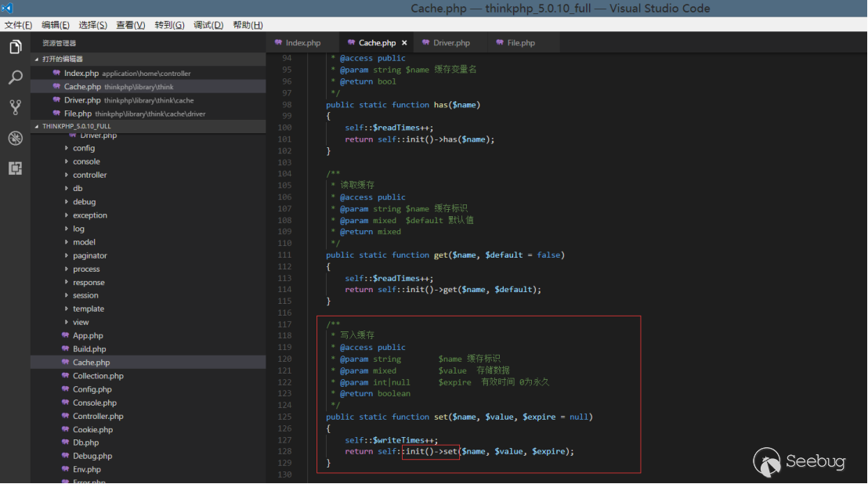Screen dimensions: 868x484
Task: Collapse the 打开的编辑器 section
Action: click(148, 60)
